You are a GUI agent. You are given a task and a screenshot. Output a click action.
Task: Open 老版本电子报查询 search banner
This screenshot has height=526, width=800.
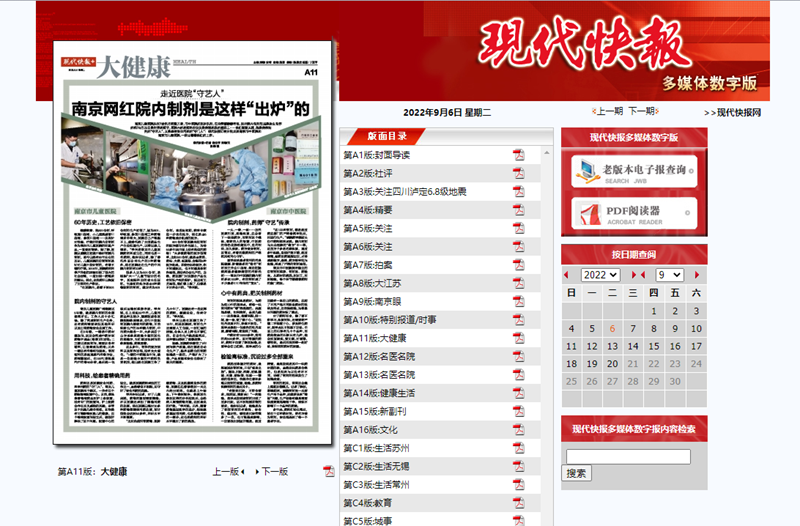(x=634, y=171)
